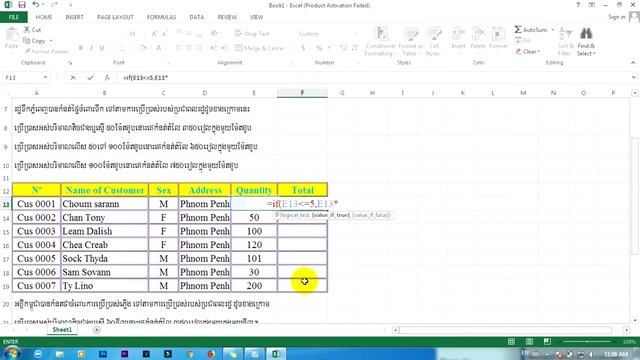Open the Windows Start menu

pyautogui.click(x=12, y=353)
